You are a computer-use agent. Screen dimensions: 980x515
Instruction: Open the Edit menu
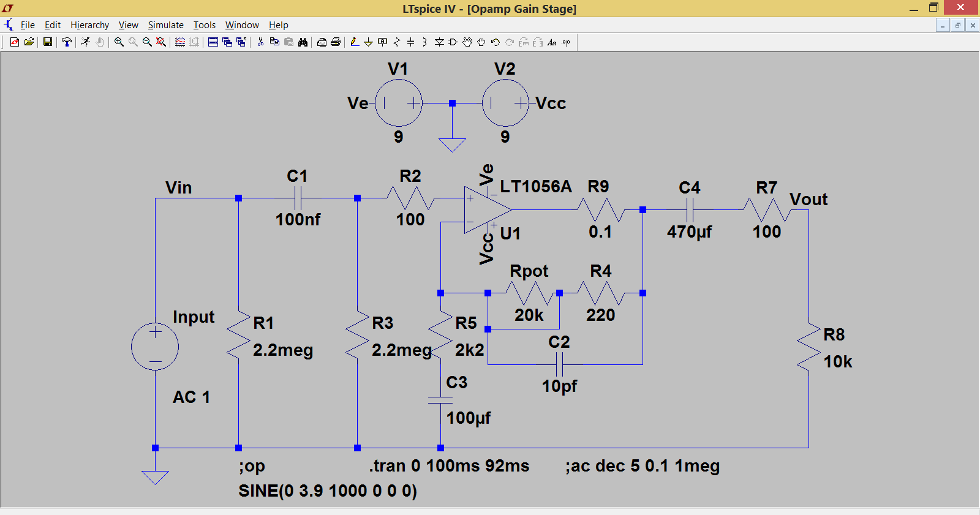[53, 25]
